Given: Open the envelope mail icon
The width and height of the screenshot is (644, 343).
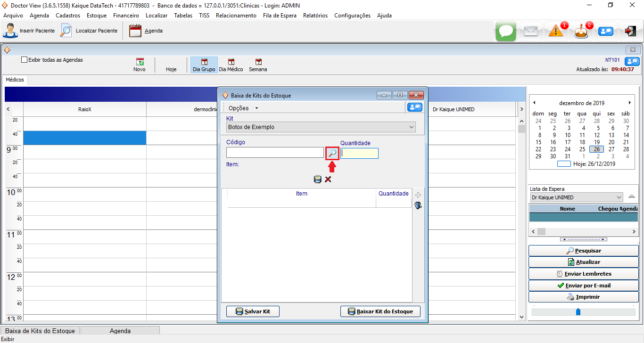Looking at the screenshot, I should pos(531,31).
